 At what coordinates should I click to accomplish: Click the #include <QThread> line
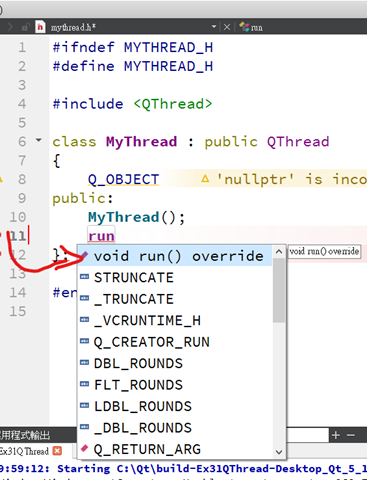(x=132, y=104)
